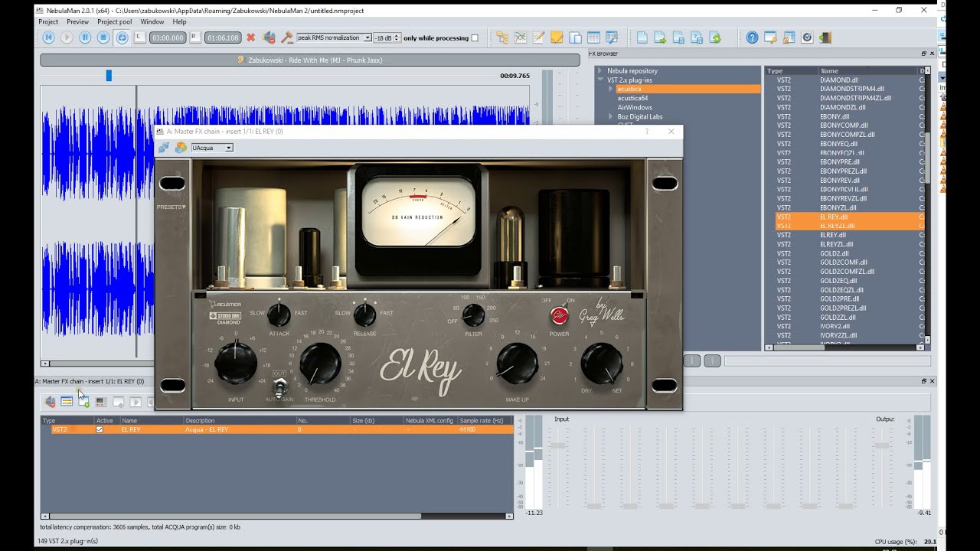Click the hammer process icon
Screen dimensions: 980x551
287,37
